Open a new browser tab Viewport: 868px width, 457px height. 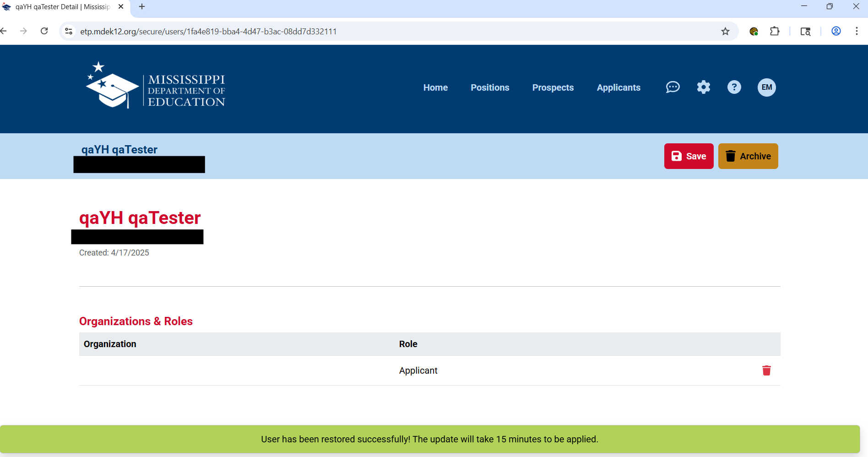pos(142,6)
